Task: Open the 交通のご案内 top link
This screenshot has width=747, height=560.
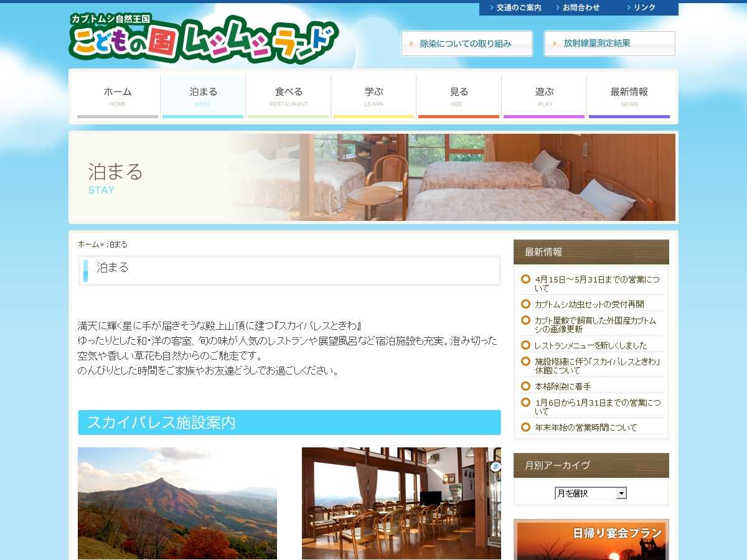Action: (x=519, y=7)
